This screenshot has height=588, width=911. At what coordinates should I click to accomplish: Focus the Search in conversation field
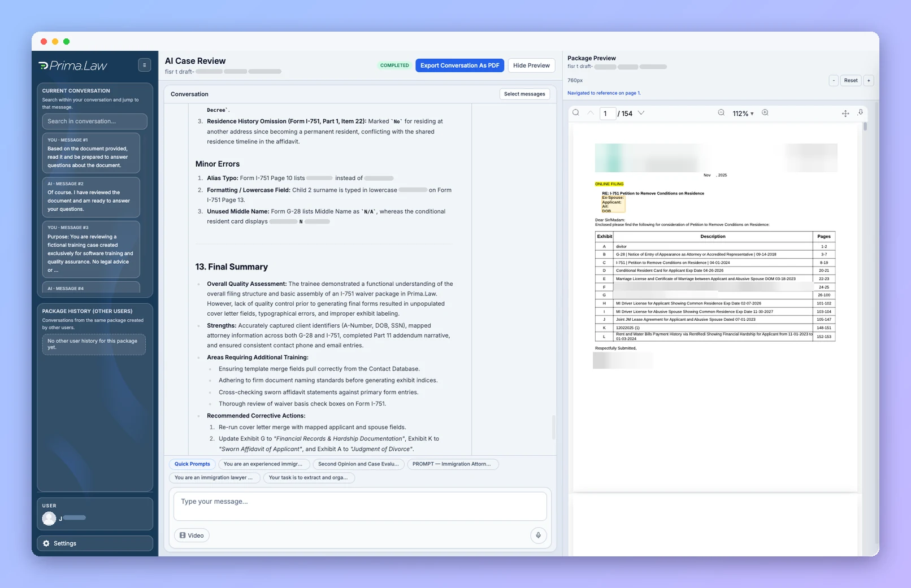tap(94, 121)
